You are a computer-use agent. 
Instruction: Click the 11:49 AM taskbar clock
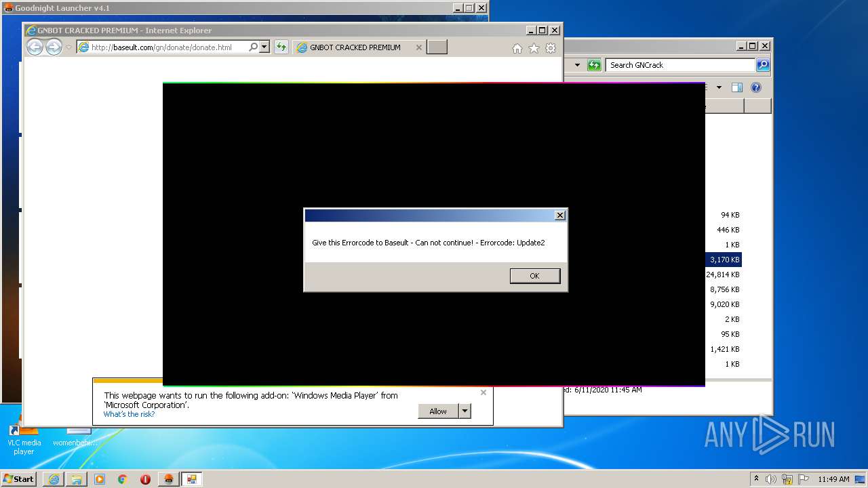[x=833, y=479]
